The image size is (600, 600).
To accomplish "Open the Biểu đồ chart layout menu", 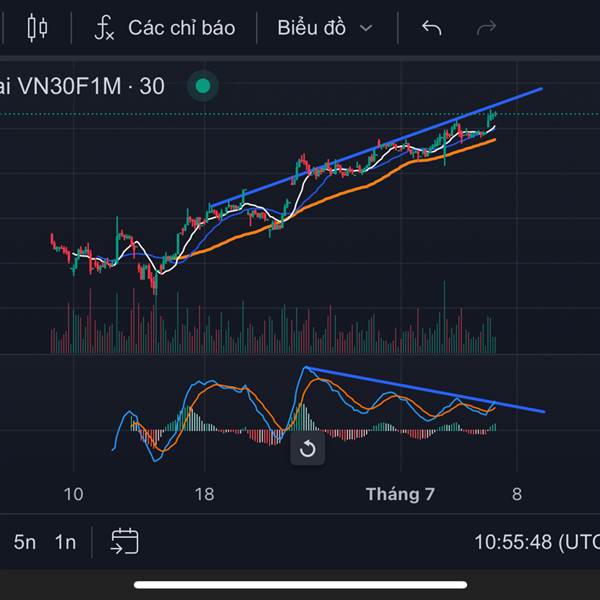I will point(311,28).
